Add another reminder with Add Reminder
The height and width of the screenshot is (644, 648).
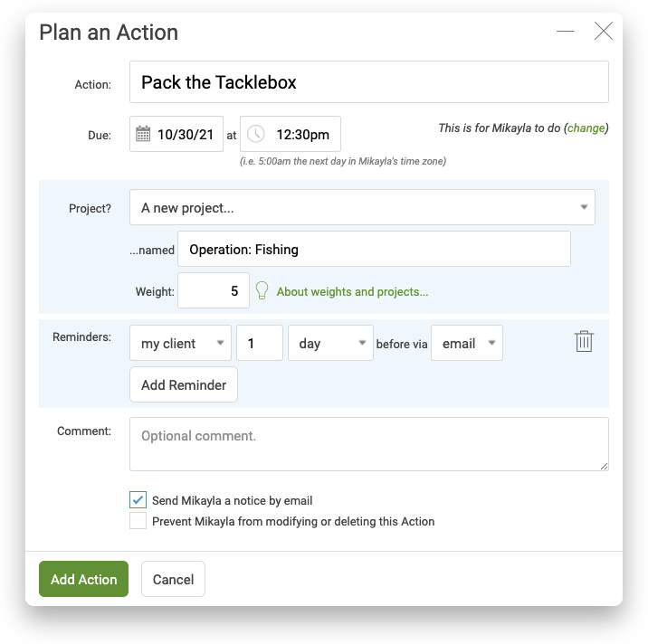(184, 384)
